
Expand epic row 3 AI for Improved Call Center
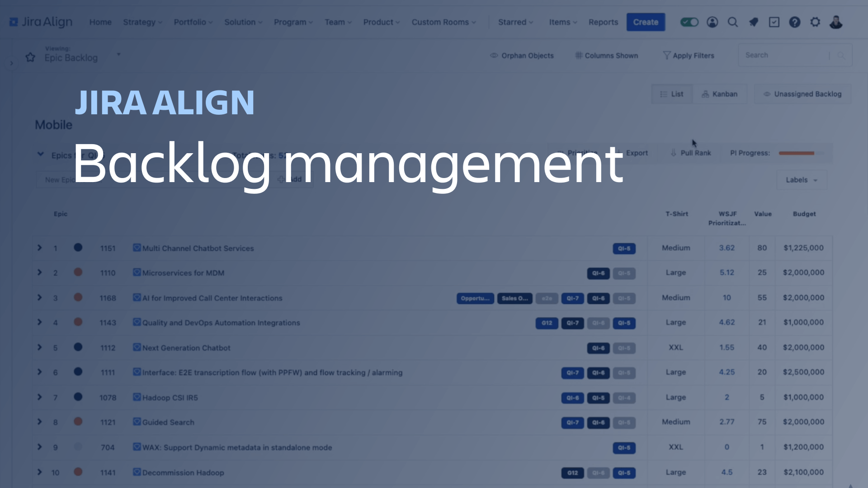pyautogui.click(x=39, y=297)
